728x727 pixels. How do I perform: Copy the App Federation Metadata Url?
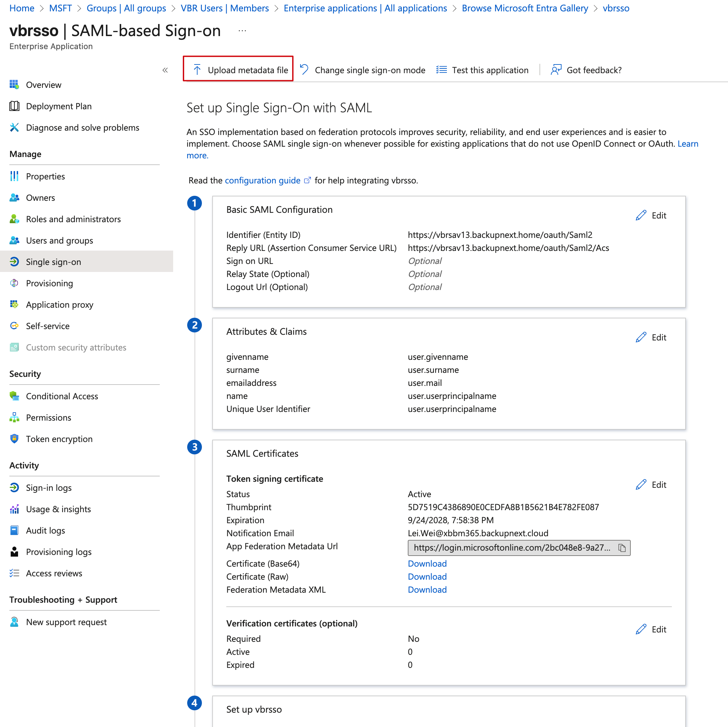tap(622, 548)
